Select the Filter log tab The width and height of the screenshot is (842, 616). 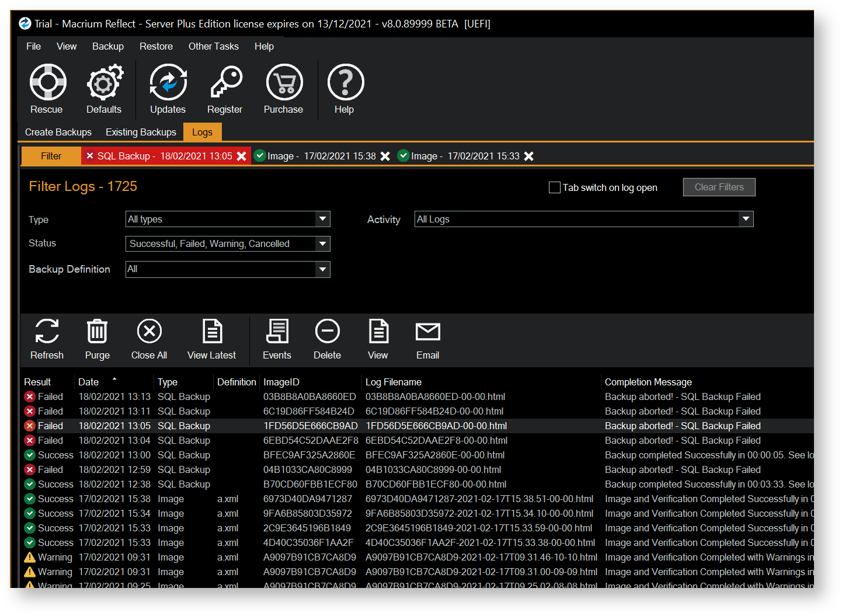(51, 156)
